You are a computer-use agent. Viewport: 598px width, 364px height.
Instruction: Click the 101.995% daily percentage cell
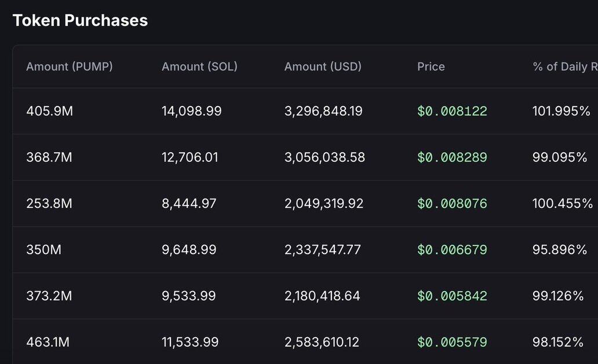coord(561,111)
